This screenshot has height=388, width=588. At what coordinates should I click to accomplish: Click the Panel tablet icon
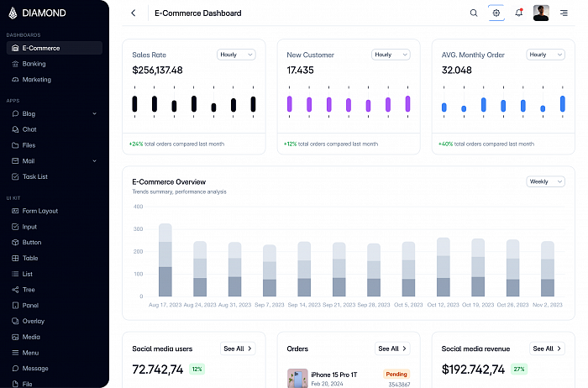pos(15,306)
